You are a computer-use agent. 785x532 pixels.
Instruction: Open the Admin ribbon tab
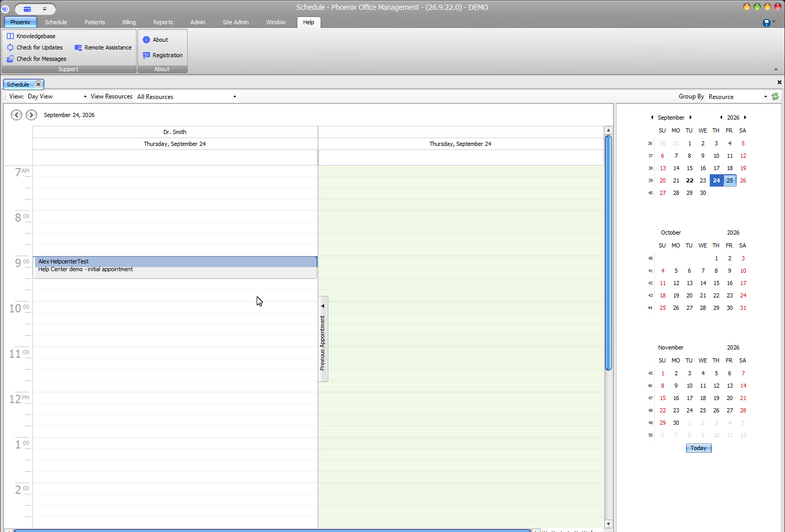(x=198, y=22)
